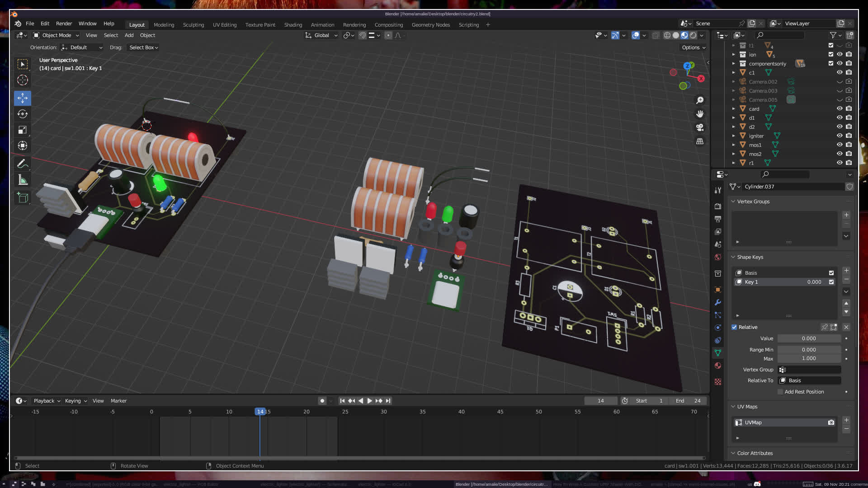This screenshot has height=488, width=868.
Task: Toggle camera view in viewport
Action: click(x=700, y=127)
